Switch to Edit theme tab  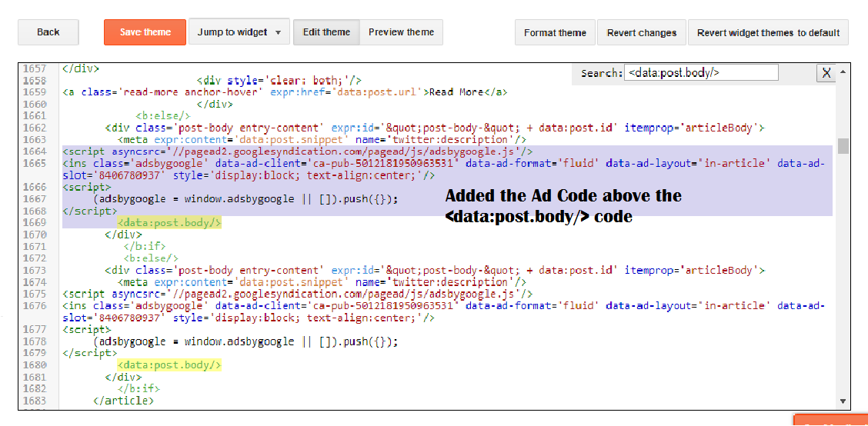point(326,32)
